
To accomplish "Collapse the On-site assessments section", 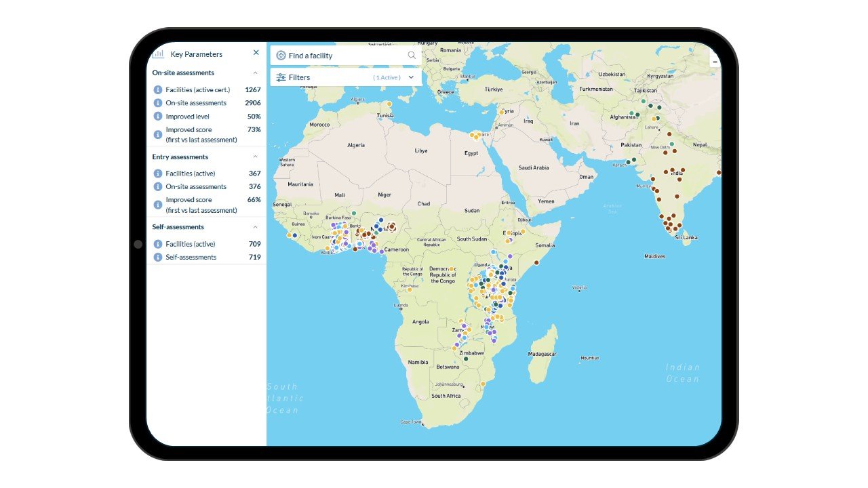I will [255, 73].
